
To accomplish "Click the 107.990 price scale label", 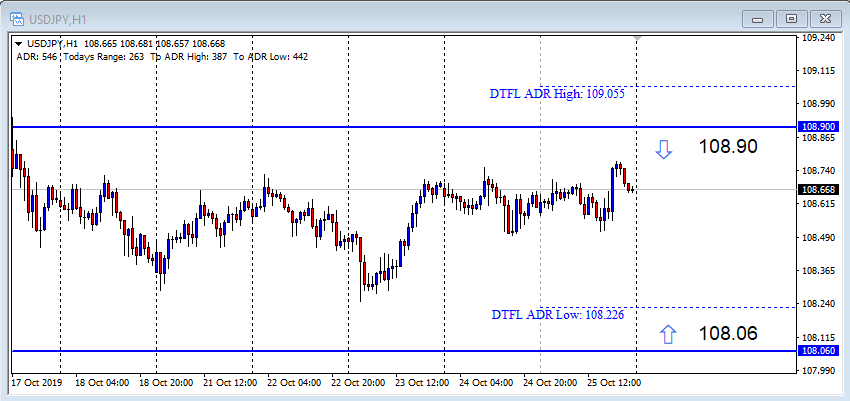I will [819, 371].
